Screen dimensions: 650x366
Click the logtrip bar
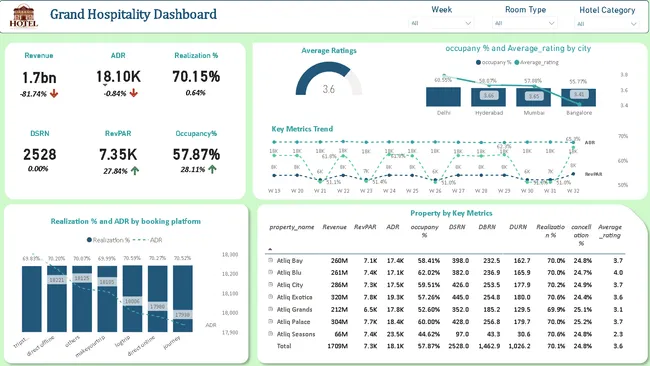tap(132, 299)
